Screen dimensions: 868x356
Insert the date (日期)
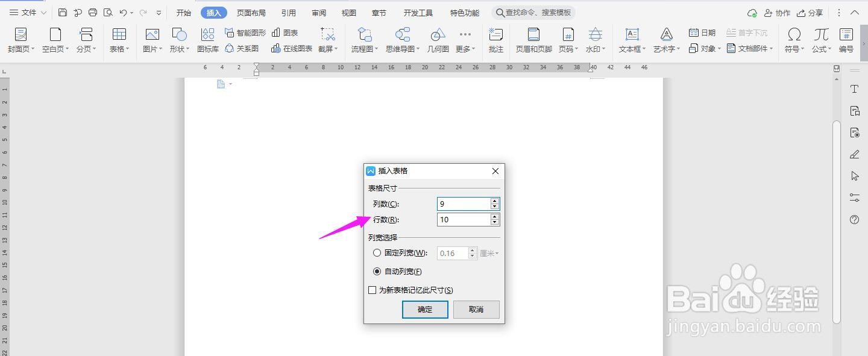pyautogui.click(x=702, y=33)
